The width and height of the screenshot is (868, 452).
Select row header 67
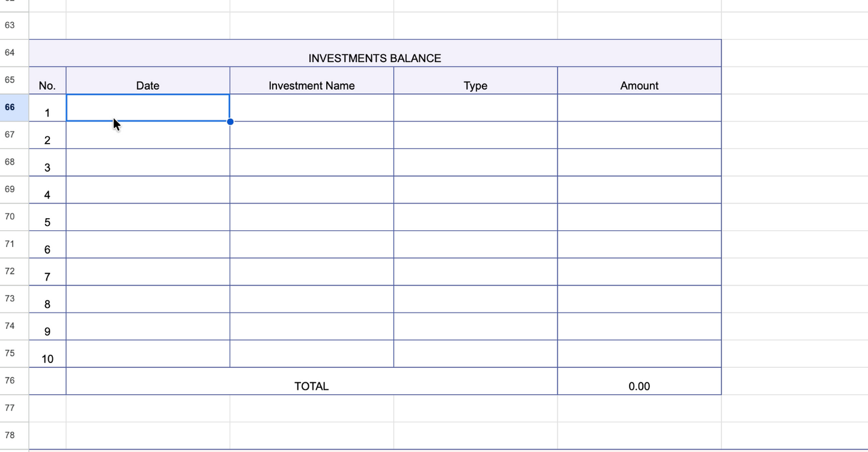coord(14,135)
